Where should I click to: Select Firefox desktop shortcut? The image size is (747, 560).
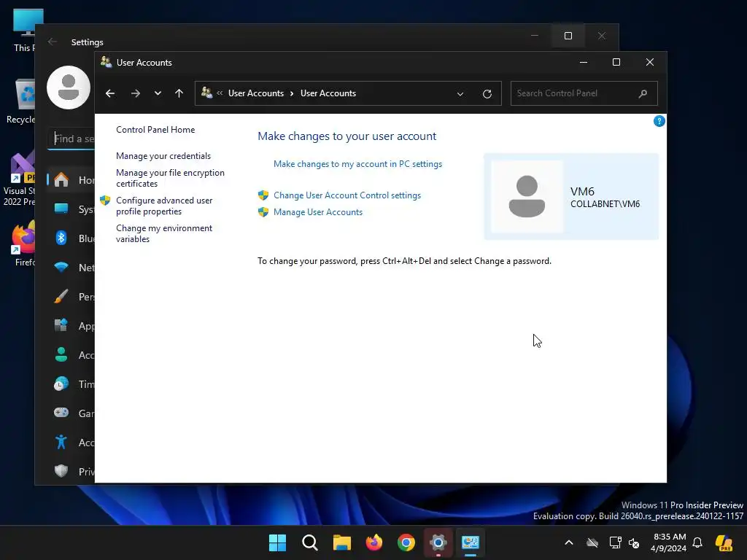pos(24,243)
